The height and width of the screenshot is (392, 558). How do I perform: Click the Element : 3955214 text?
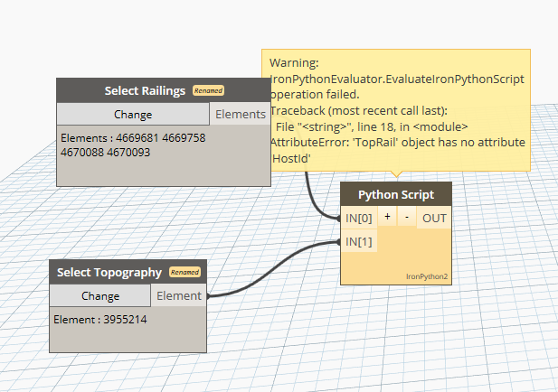(x=100, y=319)
